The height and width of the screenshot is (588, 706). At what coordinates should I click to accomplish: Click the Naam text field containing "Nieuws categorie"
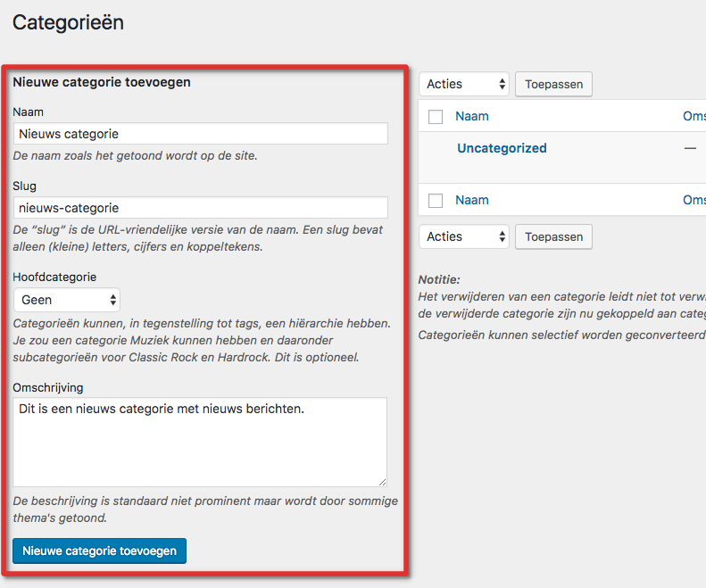[201, 134]
